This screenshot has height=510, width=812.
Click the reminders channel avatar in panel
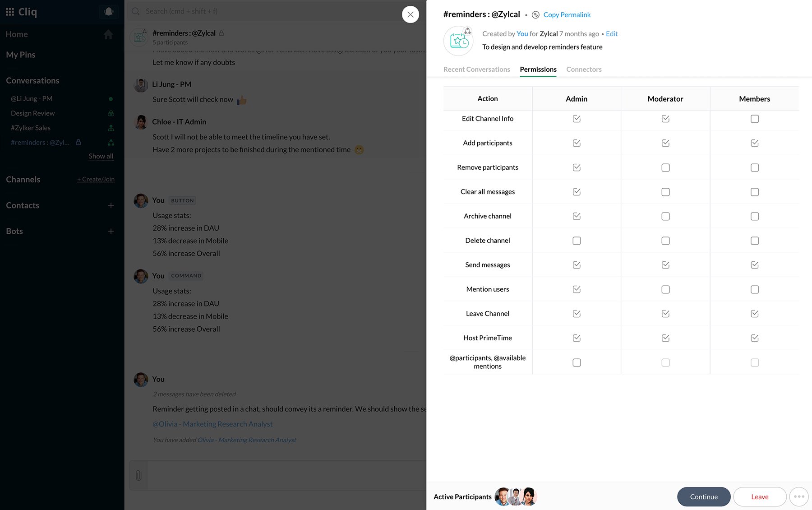tap(458, 41)
